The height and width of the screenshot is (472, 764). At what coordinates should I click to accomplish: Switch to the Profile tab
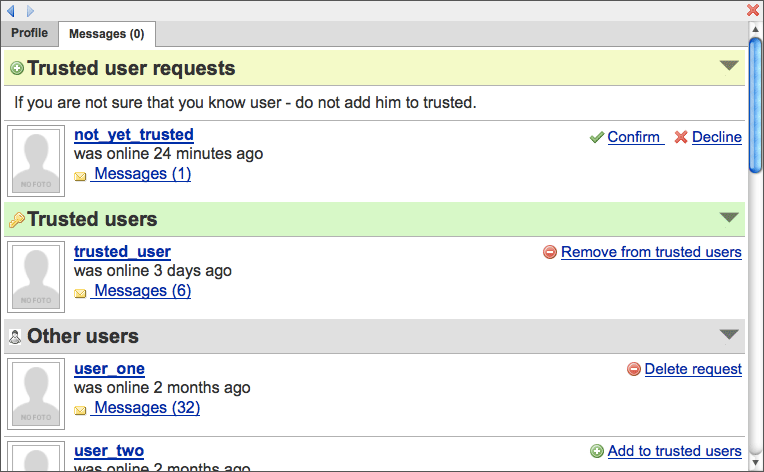pos(29,33)
